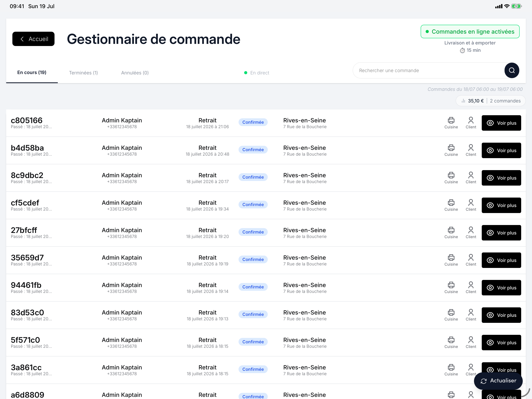
Task: Print client receipt for order 83d53c0
Action: pos(471,315)
